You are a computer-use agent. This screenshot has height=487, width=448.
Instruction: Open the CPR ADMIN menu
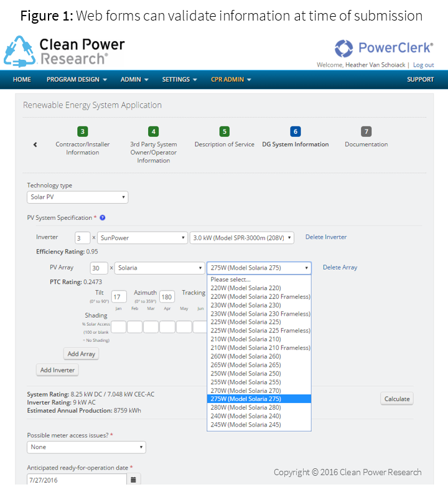tap(231, 80)
